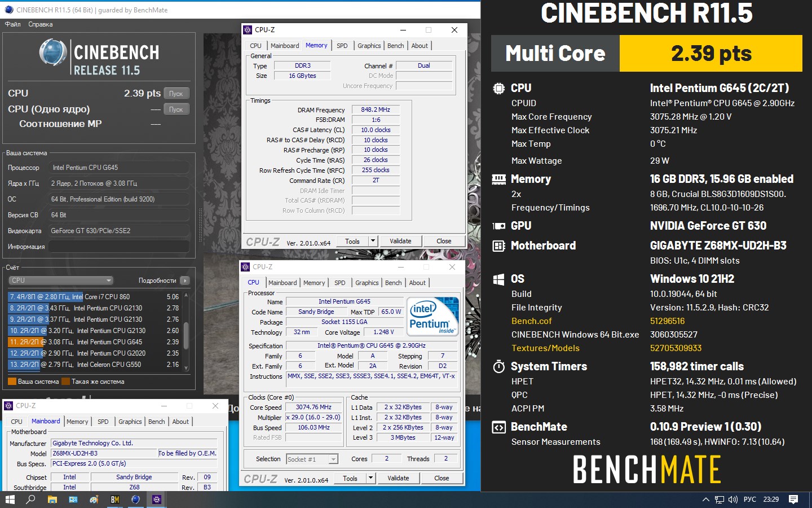The width and height of the screenshot is (812, 508).
Task: Click the Intel Pentium inside logo
Action: tap(433, 317)
